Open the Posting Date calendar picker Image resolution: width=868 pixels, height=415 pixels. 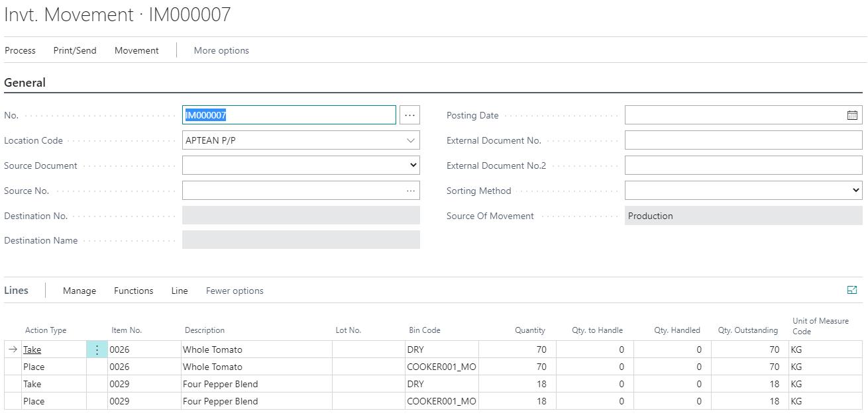click(x=852, y=115)
